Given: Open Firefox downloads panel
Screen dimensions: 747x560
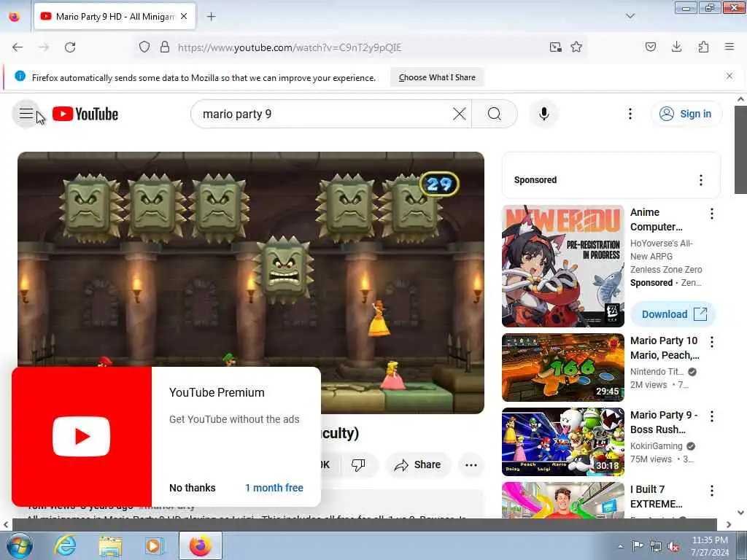Looking at the screenshot, I should coord(676,47).
